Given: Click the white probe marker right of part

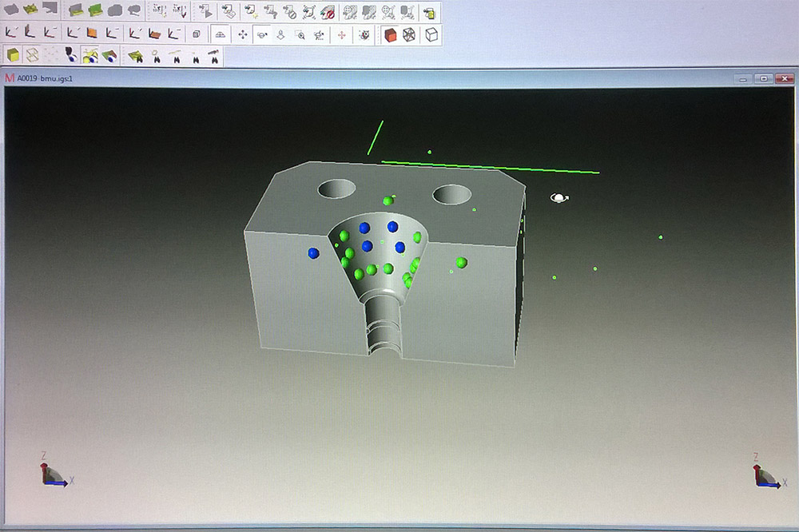Looking at the screenshot, I should (x=559, y=197).
